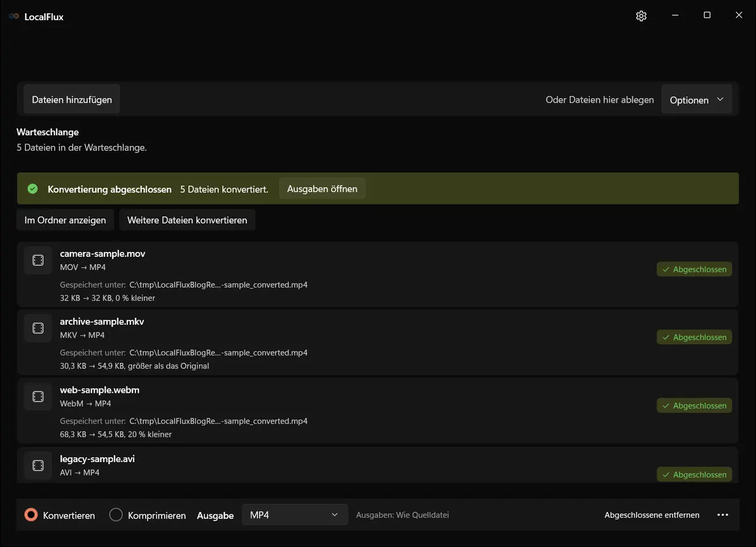
Task: Select the Konvertieren radio button
Action: (31, 515)
